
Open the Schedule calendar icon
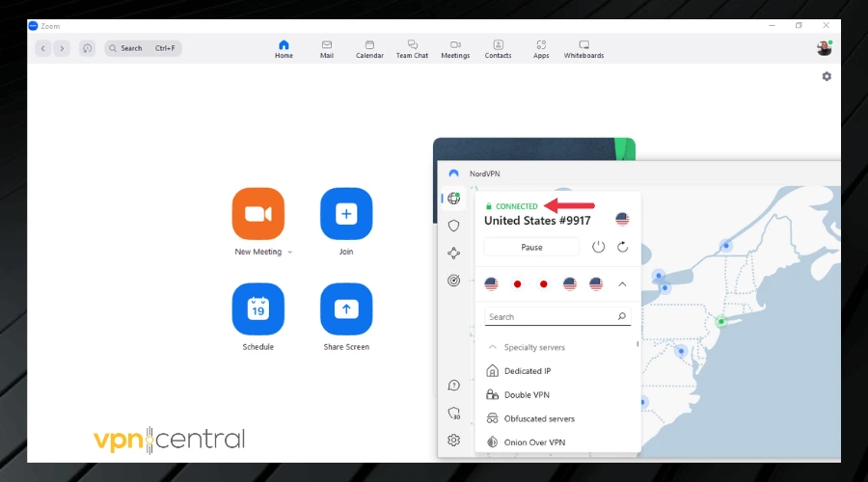coord(258,308)
